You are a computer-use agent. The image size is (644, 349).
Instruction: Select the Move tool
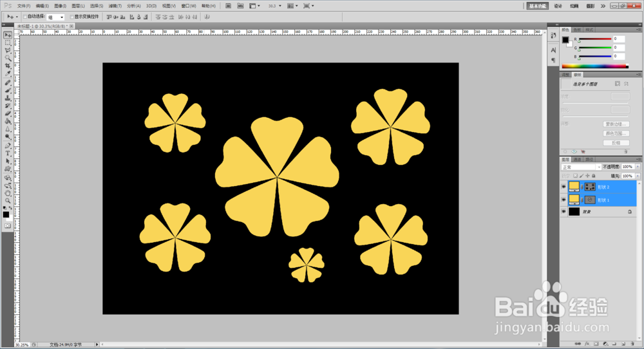click(7, 35)
